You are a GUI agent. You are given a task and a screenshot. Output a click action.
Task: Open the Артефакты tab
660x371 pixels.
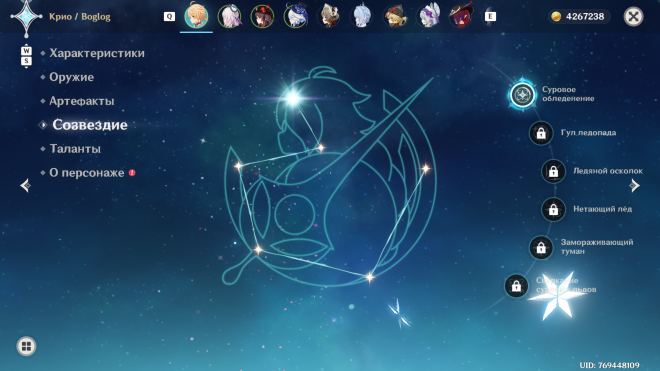click(x=82, y=101)
